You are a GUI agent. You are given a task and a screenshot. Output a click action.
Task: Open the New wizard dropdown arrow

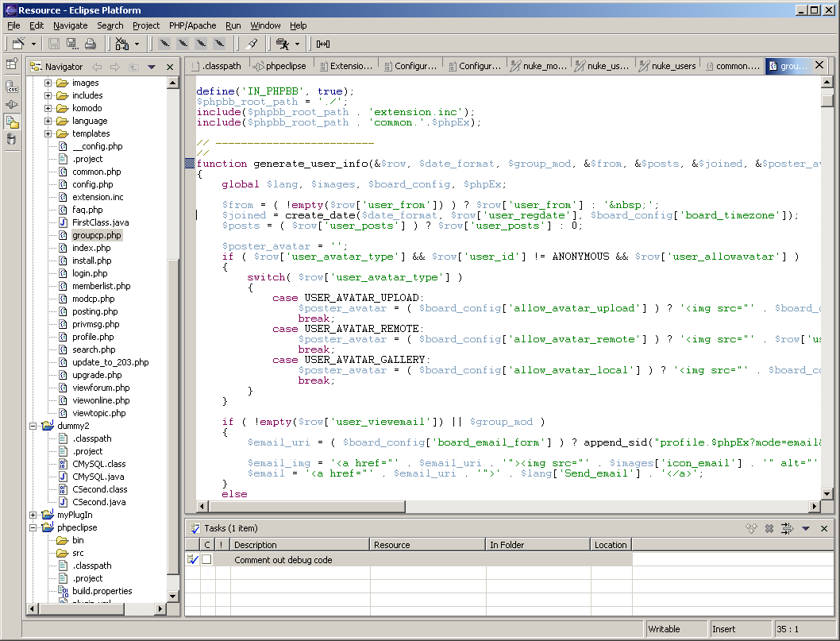(33, 44)
